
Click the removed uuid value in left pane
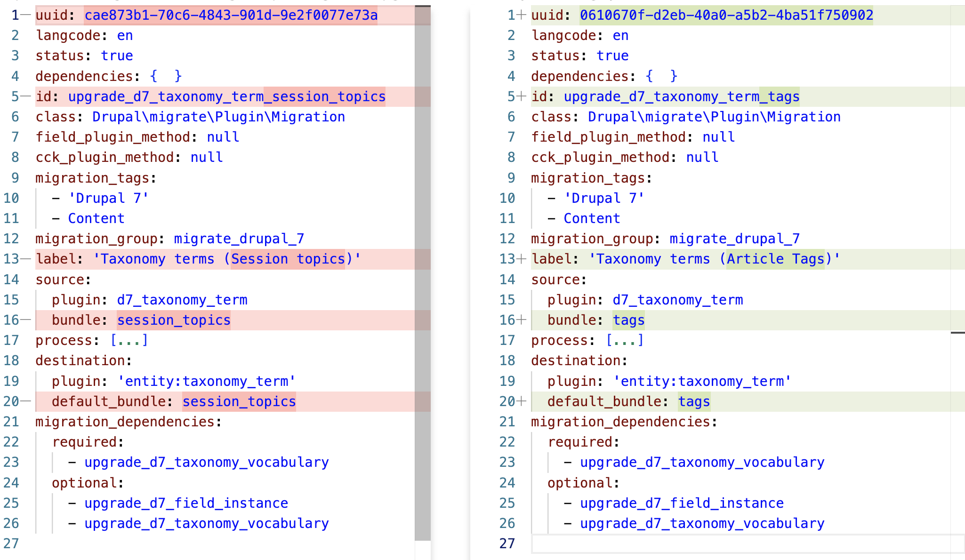coord(231,15)
